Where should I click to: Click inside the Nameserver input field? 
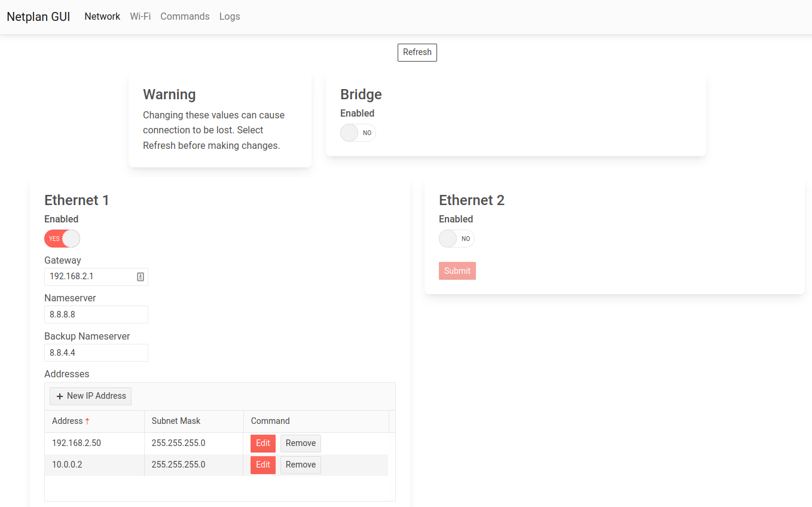[96, 314]
